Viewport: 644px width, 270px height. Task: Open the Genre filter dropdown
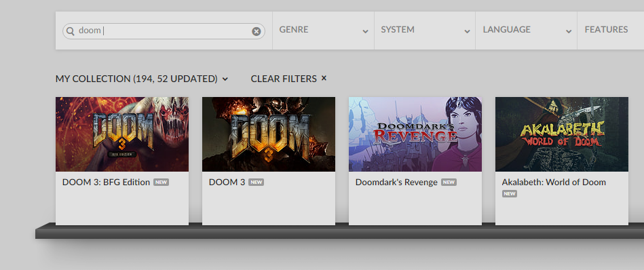click(323, 31)
